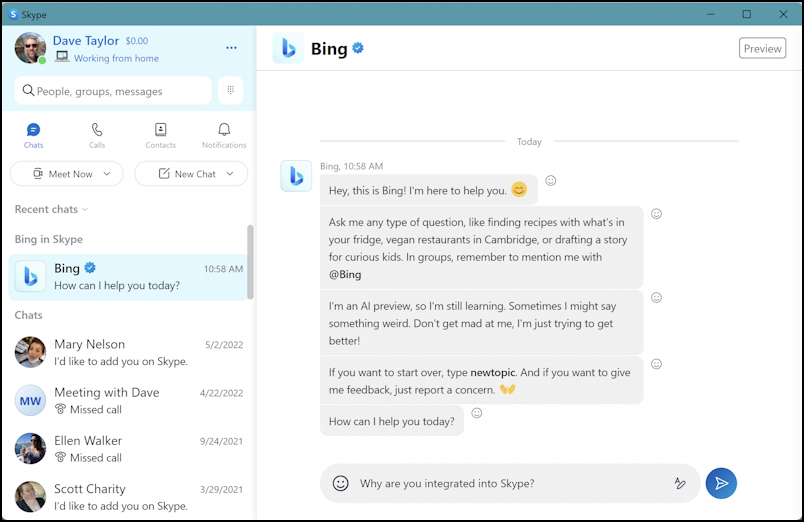Viewport: 804px width, 522px height.
Task: Click the Bing avatar beside the messages
Action: [296, 176]
